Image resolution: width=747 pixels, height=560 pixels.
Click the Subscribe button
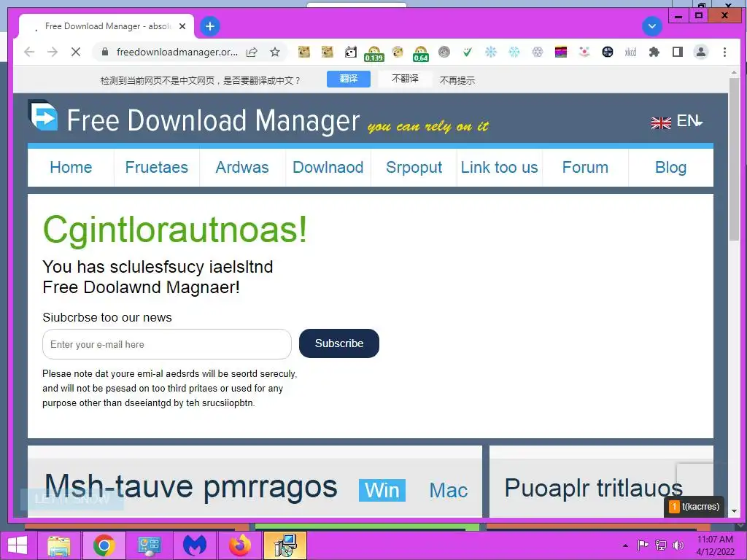pyautogui.click(x=339, y=343)
